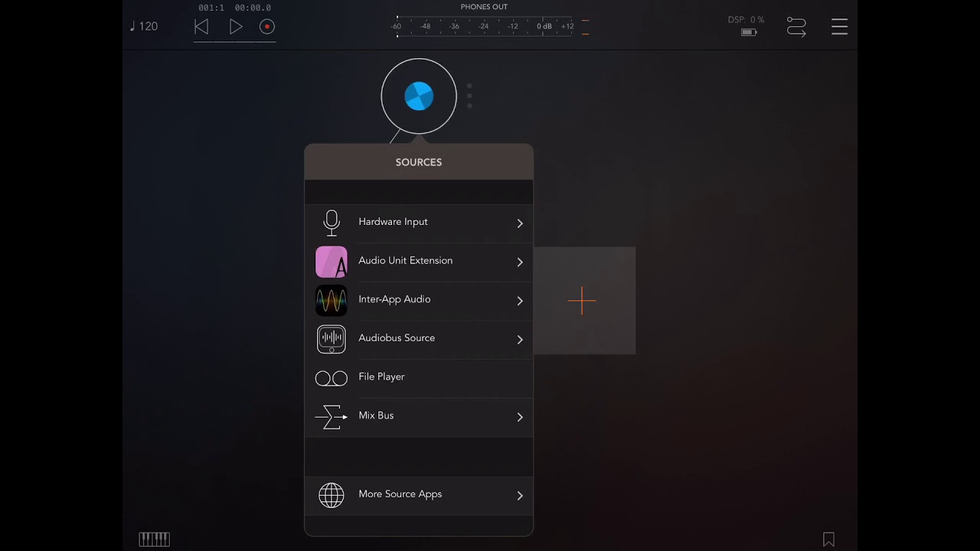Click the 00:00.0 time readout
The width and height of the screenshot is (980, 551).
(x=253, y=8)
